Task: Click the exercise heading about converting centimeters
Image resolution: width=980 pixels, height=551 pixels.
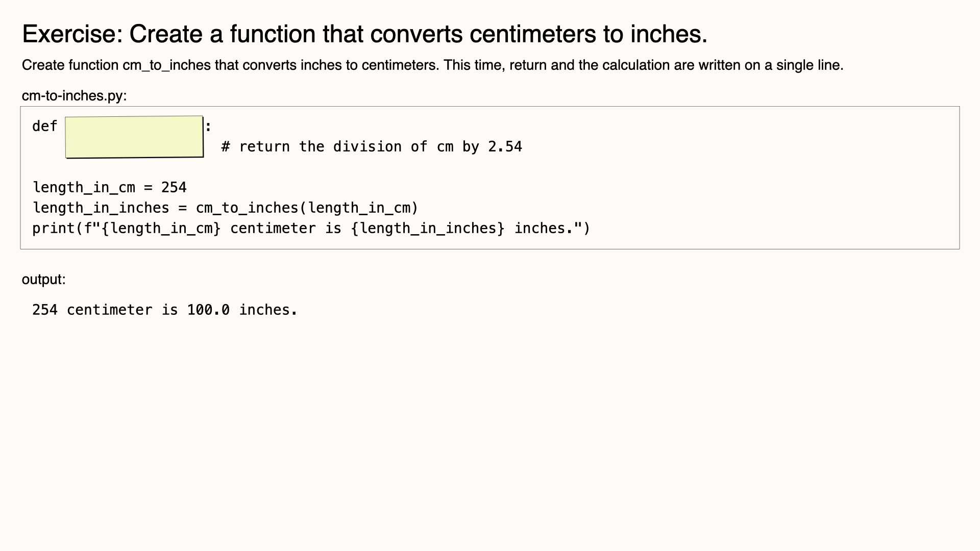Action: click(364, 34)
